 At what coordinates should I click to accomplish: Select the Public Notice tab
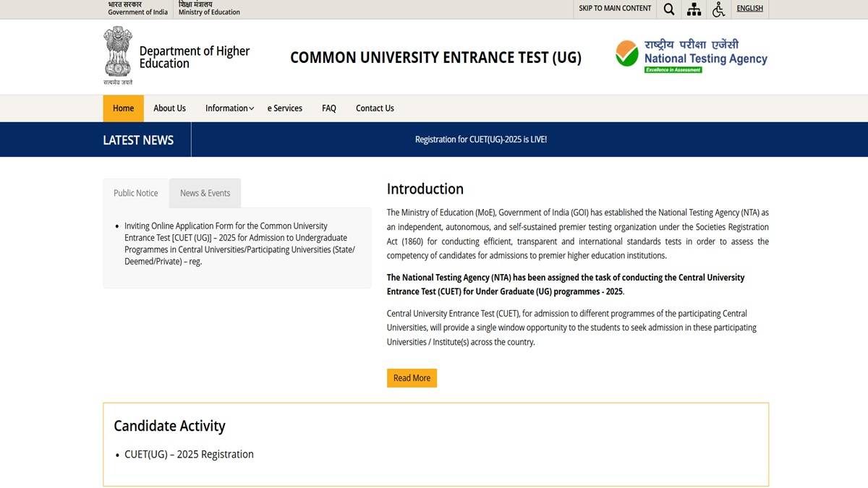pos(136,193)
